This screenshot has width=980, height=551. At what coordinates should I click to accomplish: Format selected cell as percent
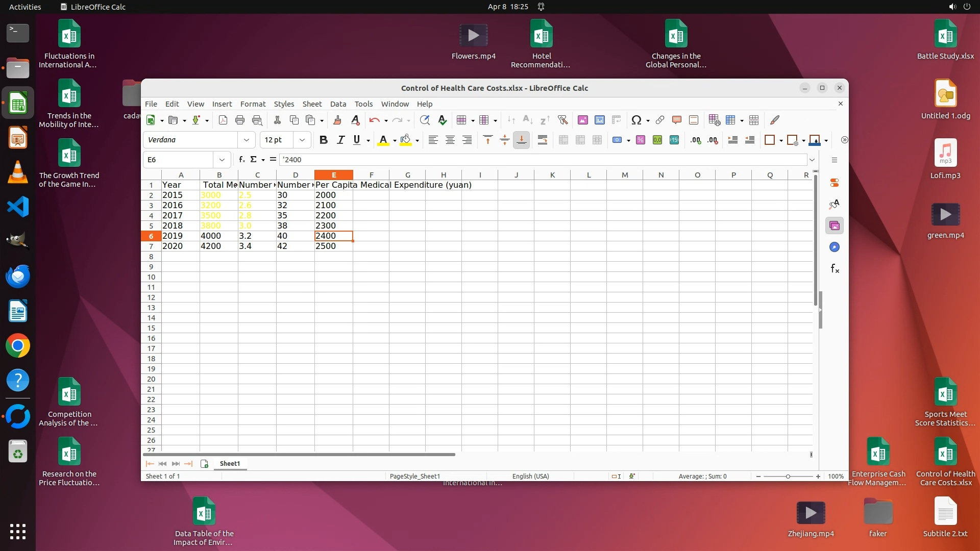(x=641, y=140)
